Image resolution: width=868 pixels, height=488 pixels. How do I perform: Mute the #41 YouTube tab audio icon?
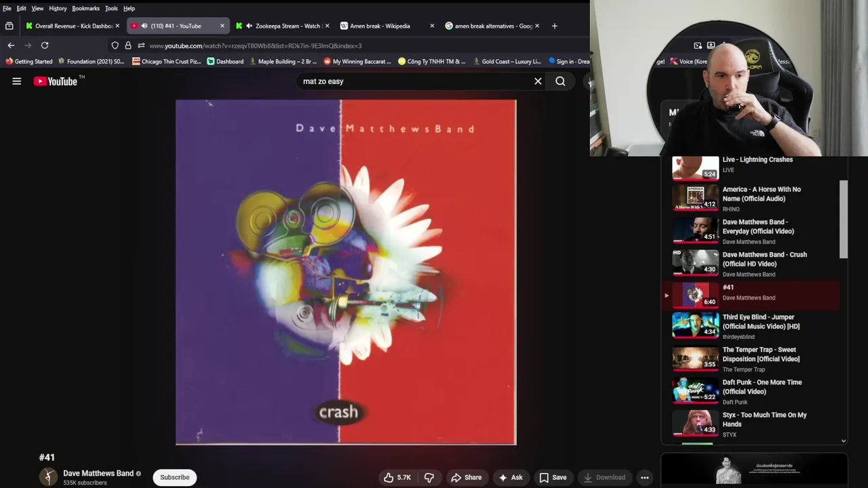point(144,26)
